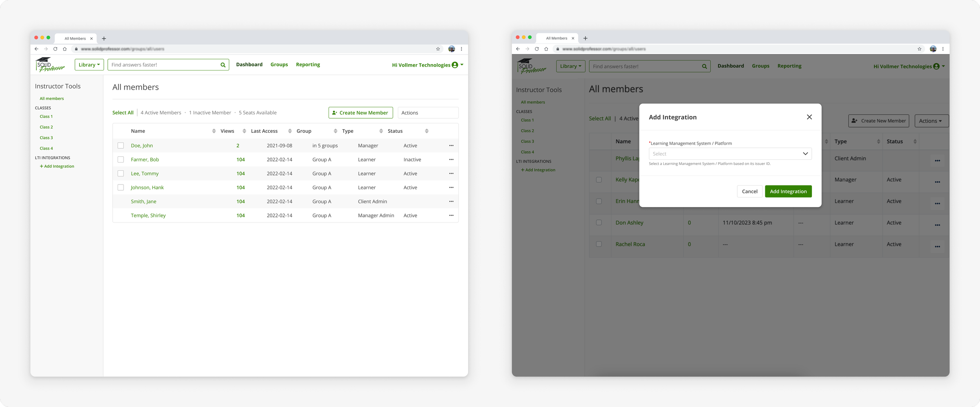This screenshot has width=980, height=407.
Task: Click back arrow in right browser window
Action: [x=518, y=49]
